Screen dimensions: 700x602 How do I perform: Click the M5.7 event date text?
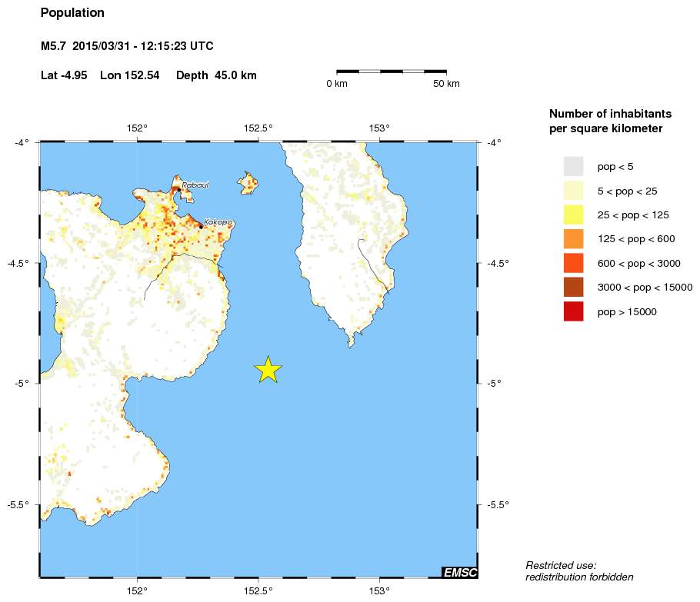click(x=127, y=47)
